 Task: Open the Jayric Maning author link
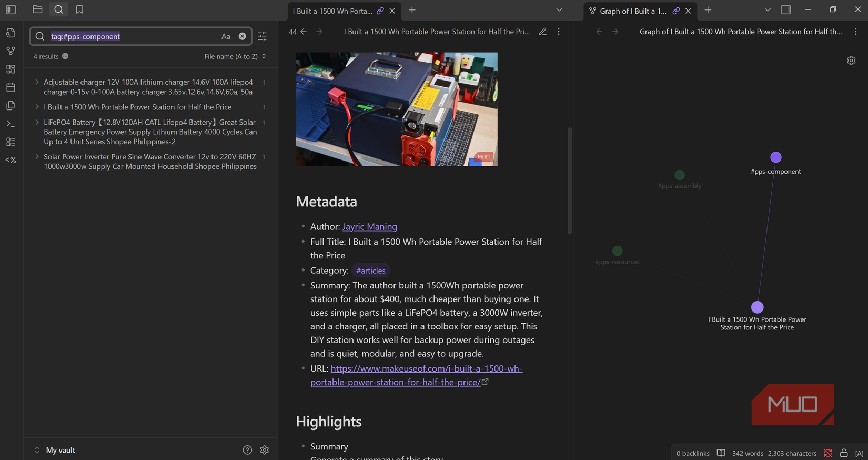[x=369, y=227]
